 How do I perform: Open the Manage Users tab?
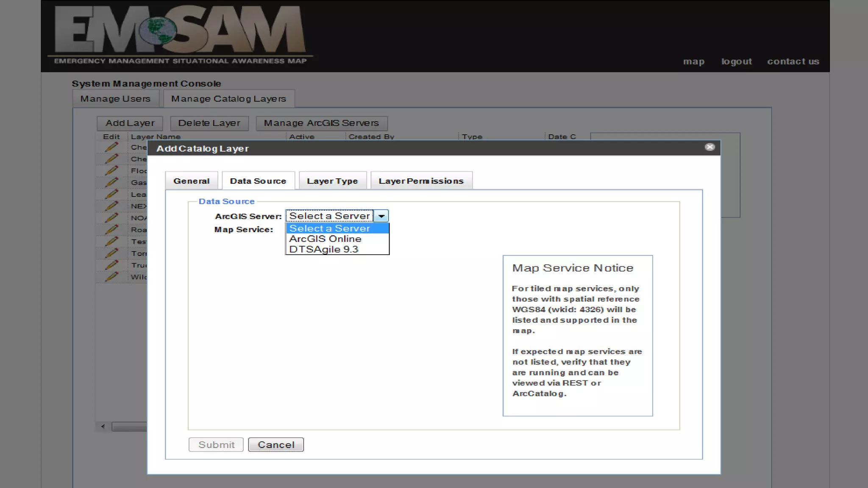[115, 99]
